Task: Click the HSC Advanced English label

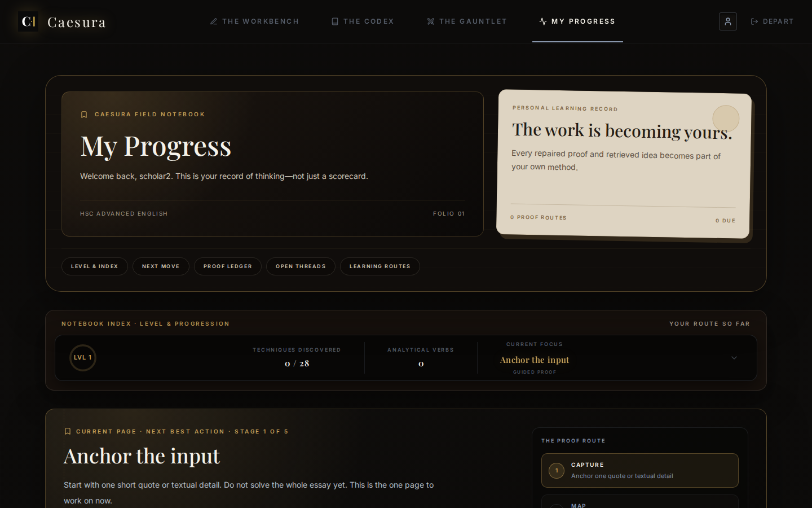Action: tap(124, 213)
